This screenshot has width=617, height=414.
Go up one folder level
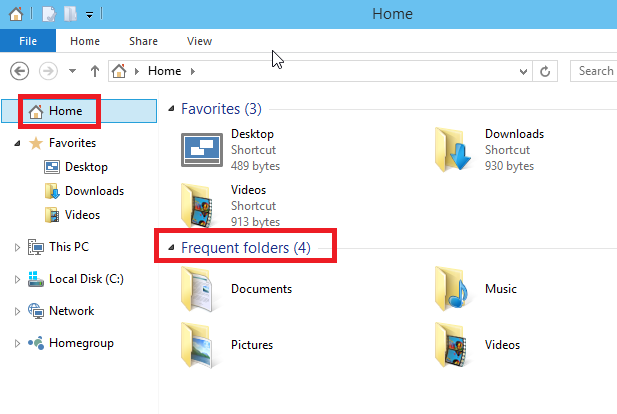[94, 71]
